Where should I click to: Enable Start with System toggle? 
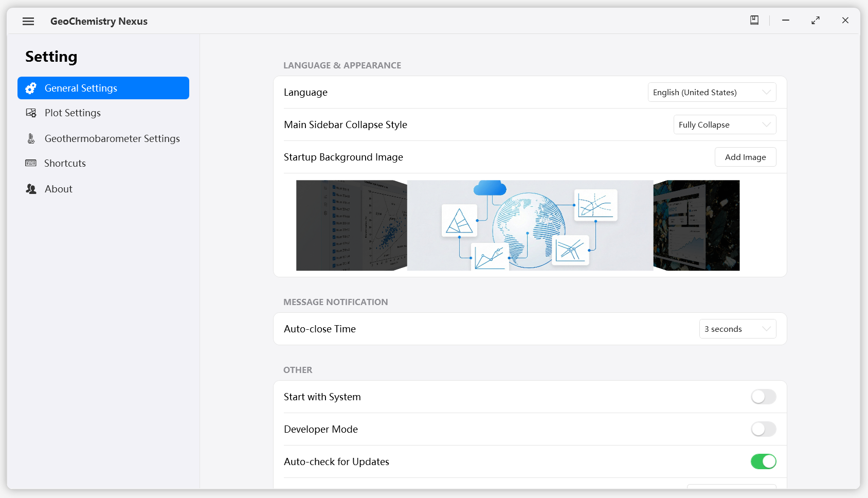tap(763, 397)
